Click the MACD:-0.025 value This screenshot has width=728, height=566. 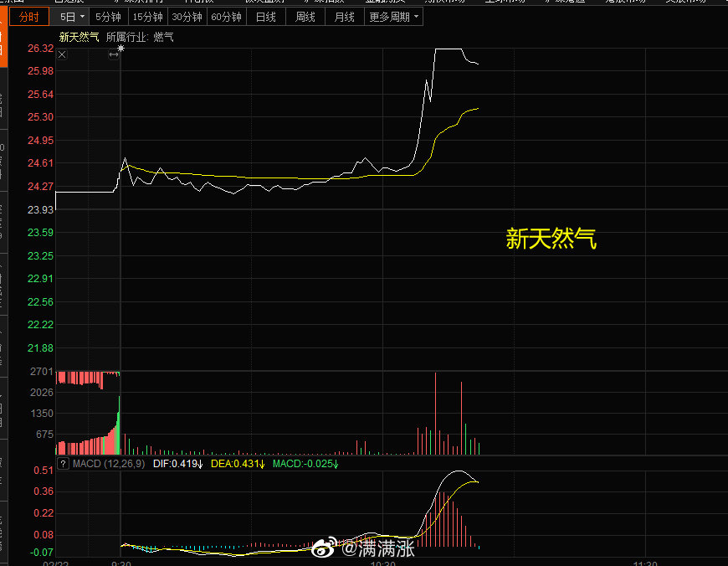coord(305,464)
